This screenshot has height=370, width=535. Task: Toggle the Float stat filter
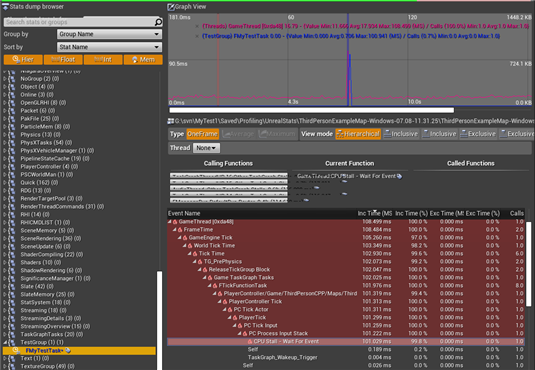click(x=63, y=60)
